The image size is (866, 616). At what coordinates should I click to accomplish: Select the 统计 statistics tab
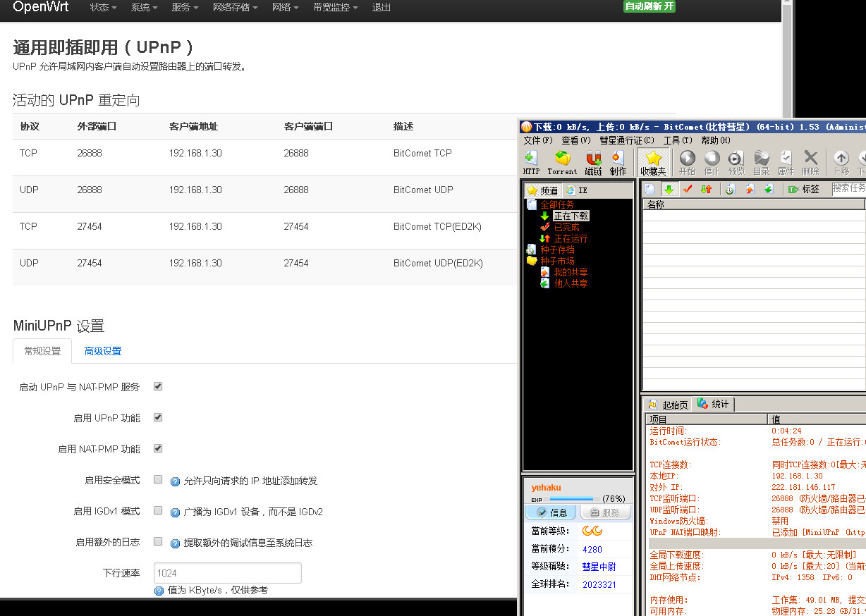coord(714,404)
